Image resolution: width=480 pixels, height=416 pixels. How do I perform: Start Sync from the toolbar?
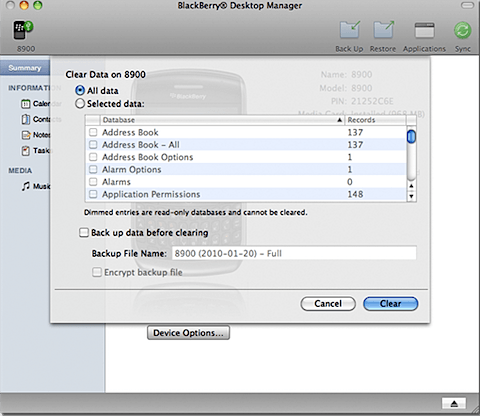463,30
